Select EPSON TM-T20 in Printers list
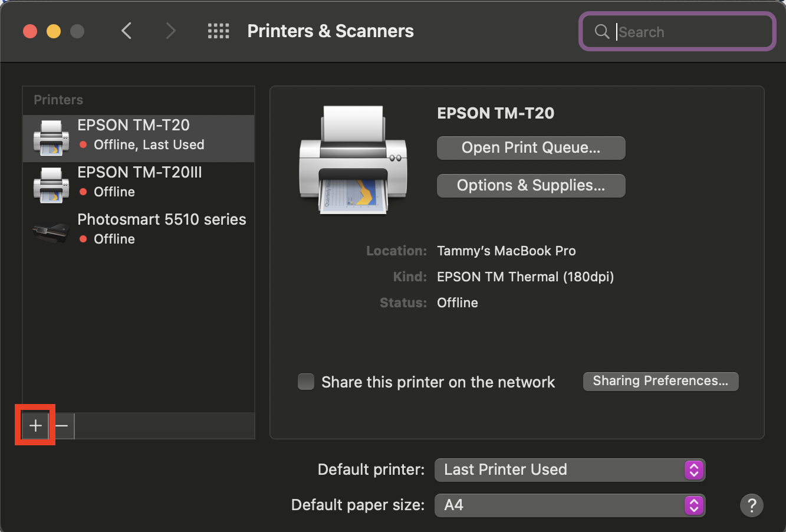The width and height of the screenshot is (786, 532). [139, 139]
